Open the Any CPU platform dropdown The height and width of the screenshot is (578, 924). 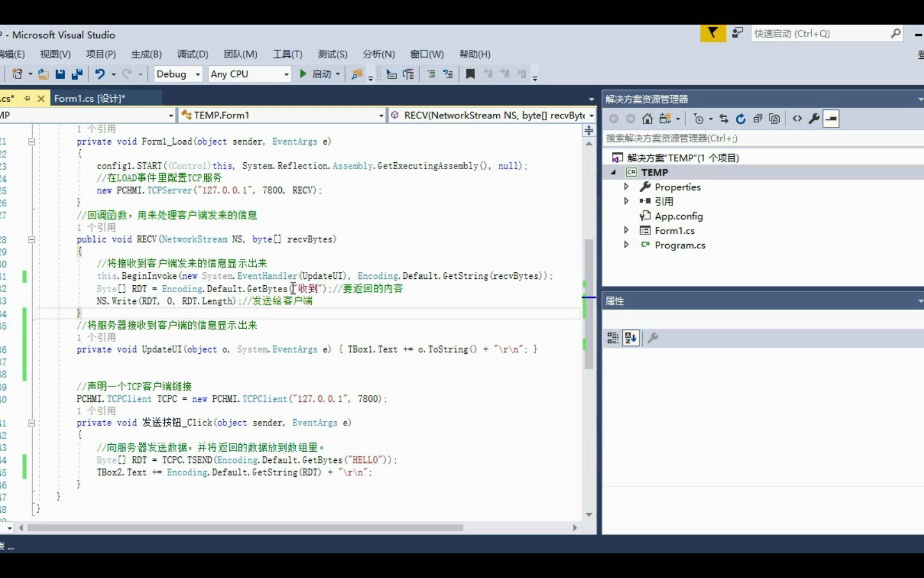pos(250,74)
